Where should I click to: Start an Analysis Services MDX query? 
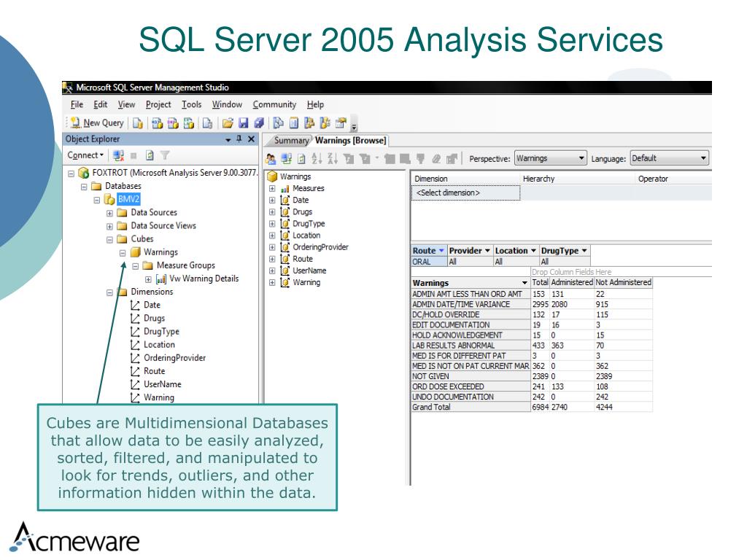pyautogui.click(x=157, y=123)
